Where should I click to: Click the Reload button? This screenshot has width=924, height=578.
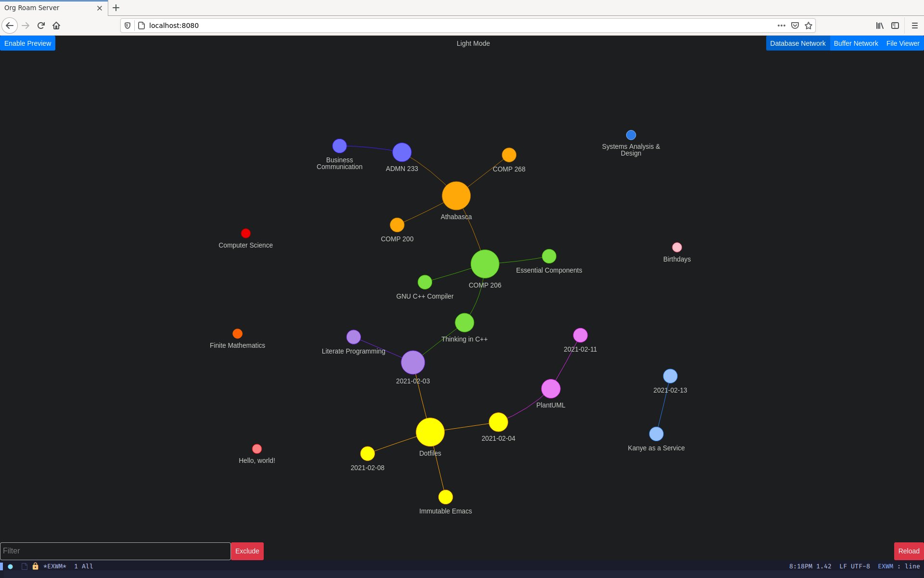tap(908, 550)
